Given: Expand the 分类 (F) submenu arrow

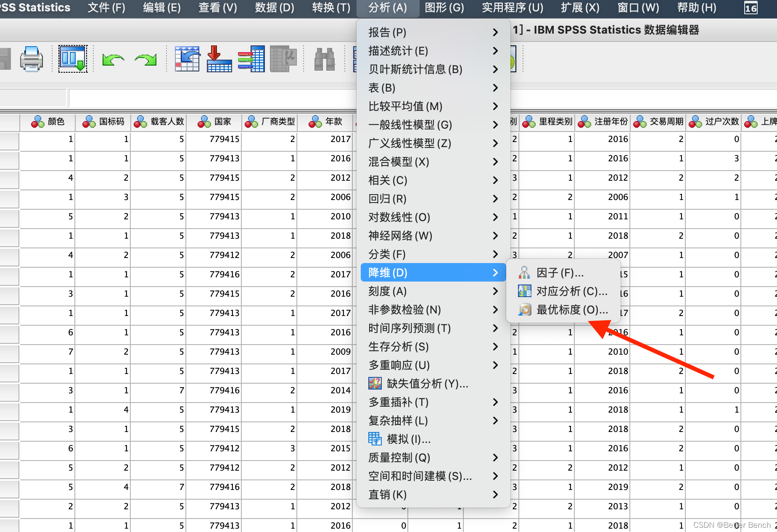Looking at the screenshot, I should pos(495,254).
